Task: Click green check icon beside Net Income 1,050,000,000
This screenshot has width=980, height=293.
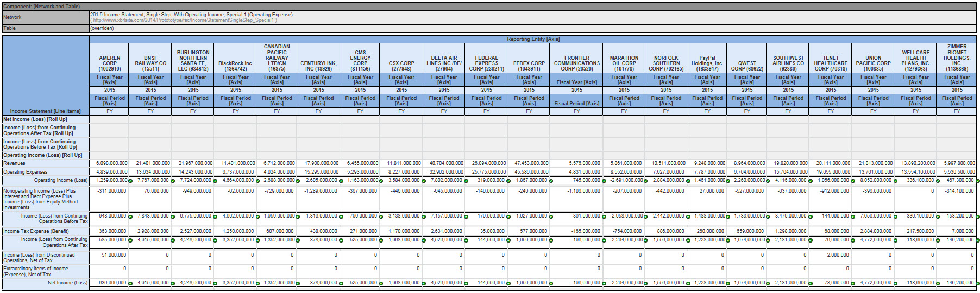Action: tap(551, 283)
